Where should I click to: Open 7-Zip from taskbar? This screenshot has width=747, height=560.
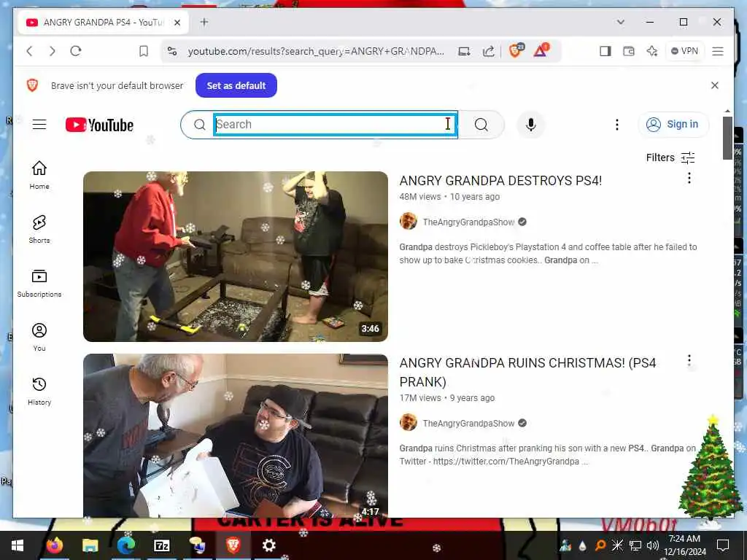(161, 545)
